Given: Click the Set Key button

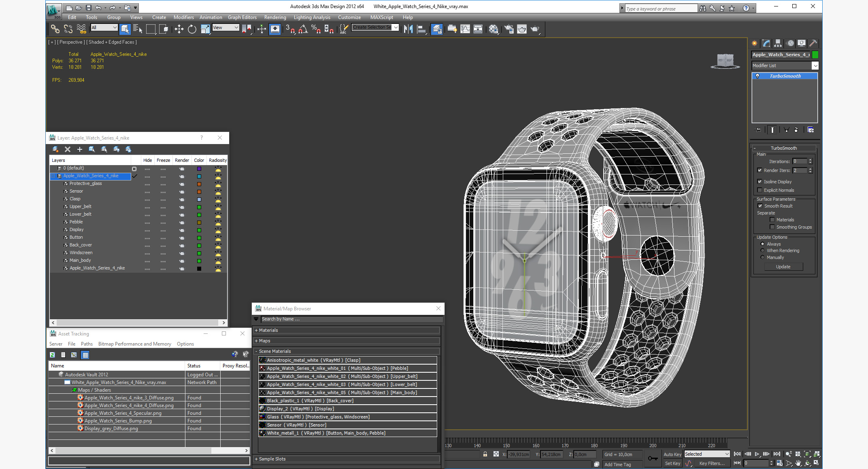Looking at the screenshot, I should tap(672, 463).
